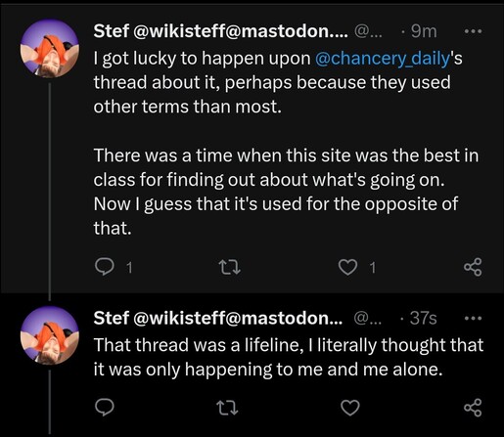The width and height of the screenshot is (504, 437).
Task: View Stef's avatar on the second tweet
Action: pyautogui.click(x=50, y=335)
